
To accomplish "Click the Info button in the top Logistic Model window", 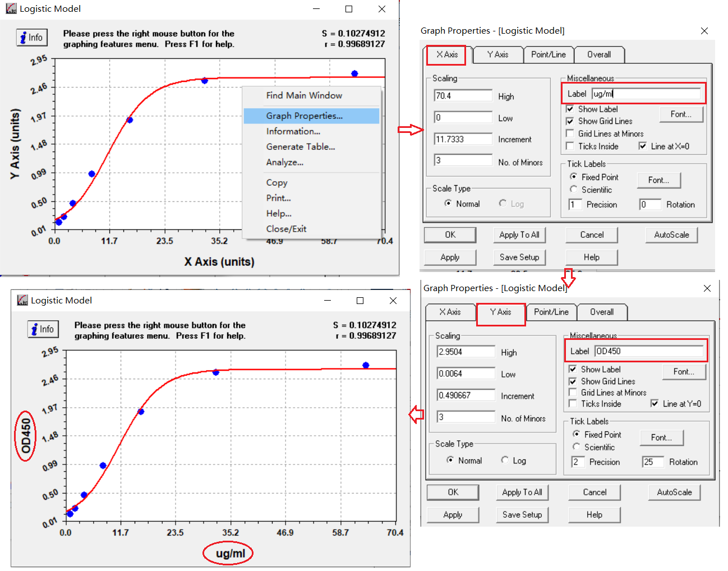I will click(x=31, y=38).
